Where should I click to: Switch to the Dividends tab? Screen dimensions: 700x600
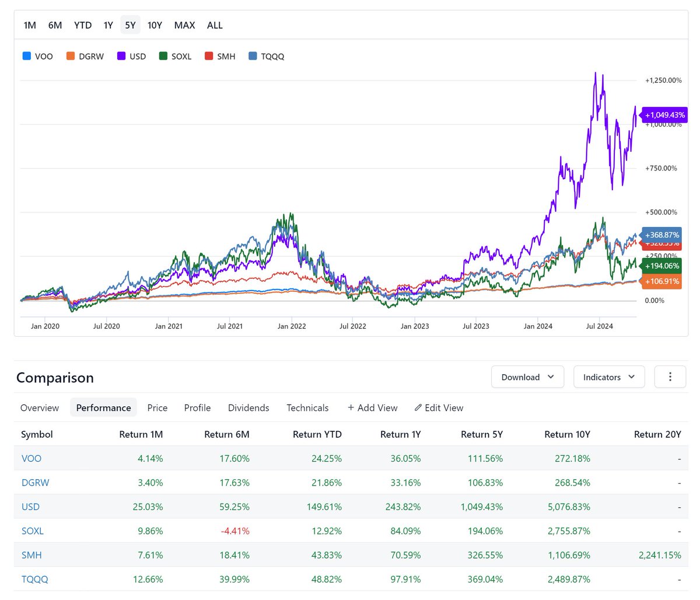pyautogui.click(x=249, y=408)
